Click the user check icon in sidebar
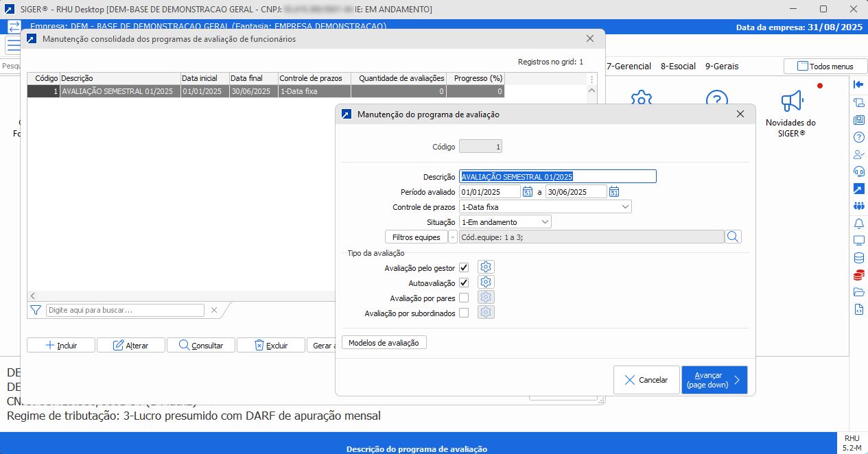 pos(858,154)
